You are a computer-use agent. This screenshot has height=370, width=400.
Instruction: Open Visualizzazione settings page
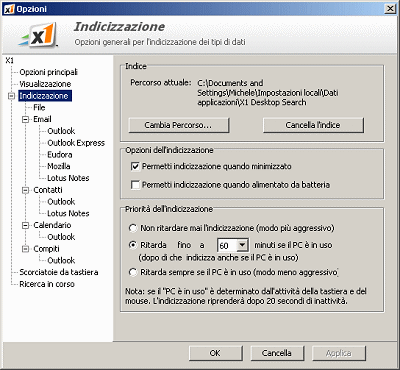tap(45, 84)
